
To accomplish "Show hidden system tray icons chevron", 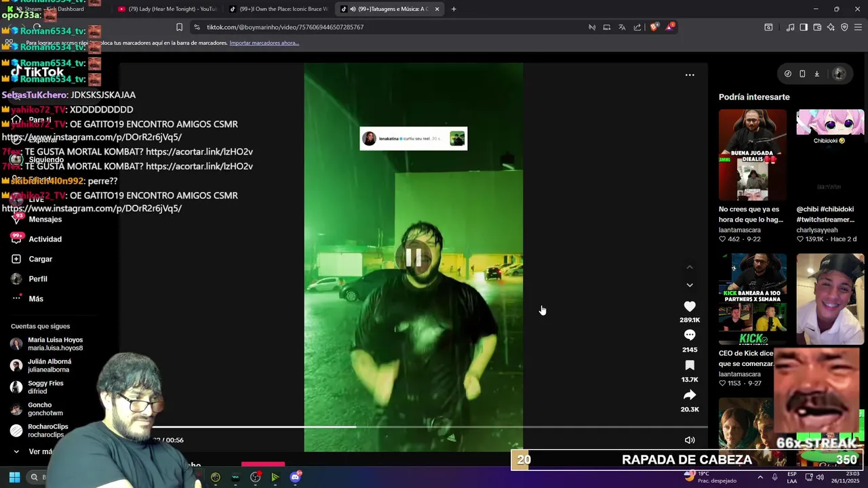I will click(x=759, y=477).
